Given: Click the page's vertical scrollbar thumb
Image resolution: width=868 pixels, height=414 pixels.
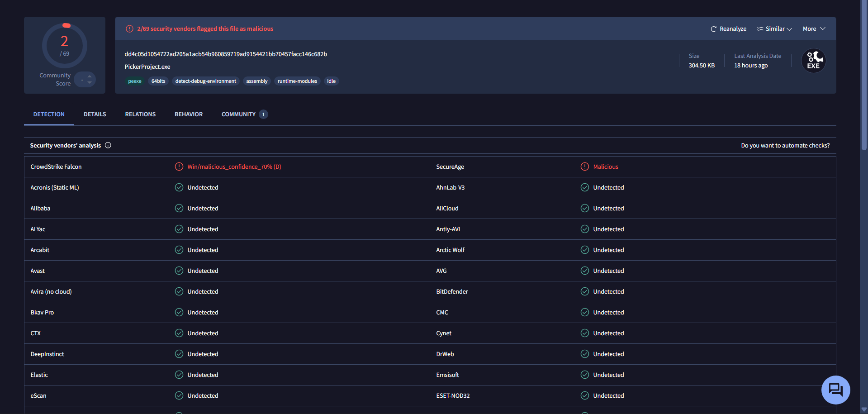Looking at the screenshot, I should point(864,75).
